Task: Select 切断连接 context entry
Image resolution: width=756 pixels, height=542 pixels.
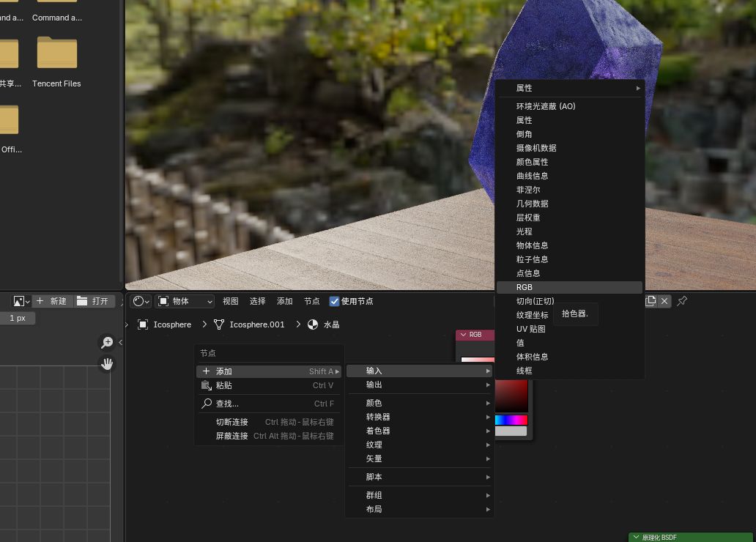Action: click(269, 423)
